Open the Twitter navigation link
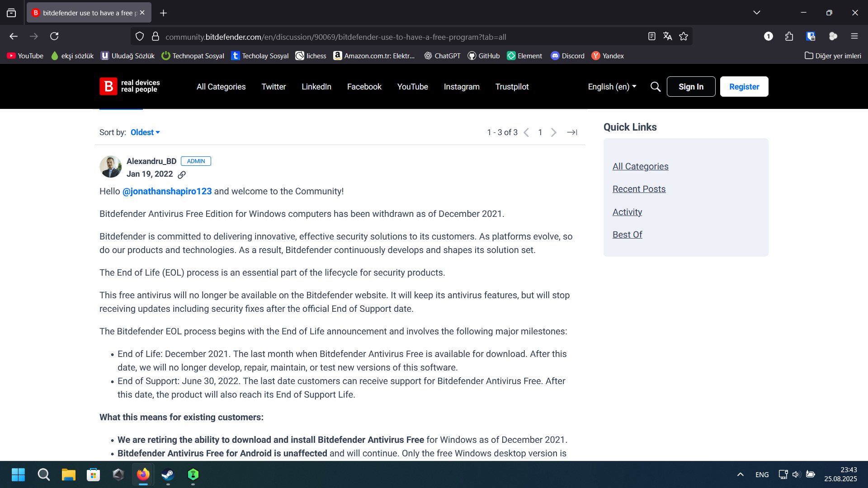This screenshot has width=868, height=488. [274, 87]
